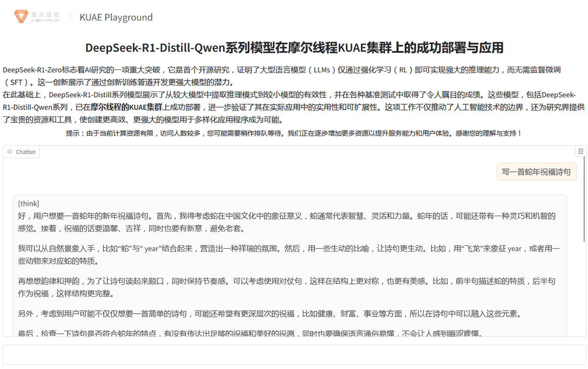
Task: Focus the message input box at bottom
Action: (x=294, y=354)
